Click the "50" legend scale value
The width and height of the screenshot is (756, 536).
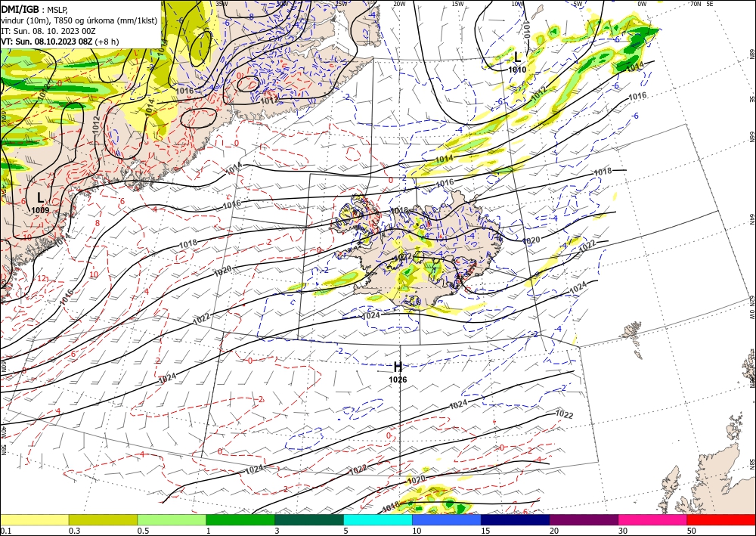click(x=692, y=531)
